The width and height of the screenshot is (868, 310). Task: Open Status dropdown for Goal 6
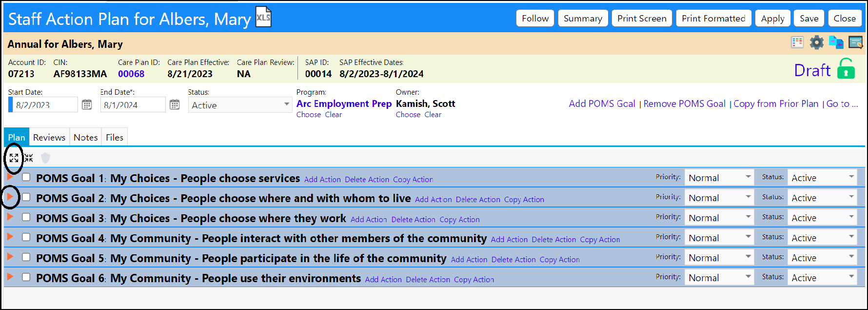point(822,278)
